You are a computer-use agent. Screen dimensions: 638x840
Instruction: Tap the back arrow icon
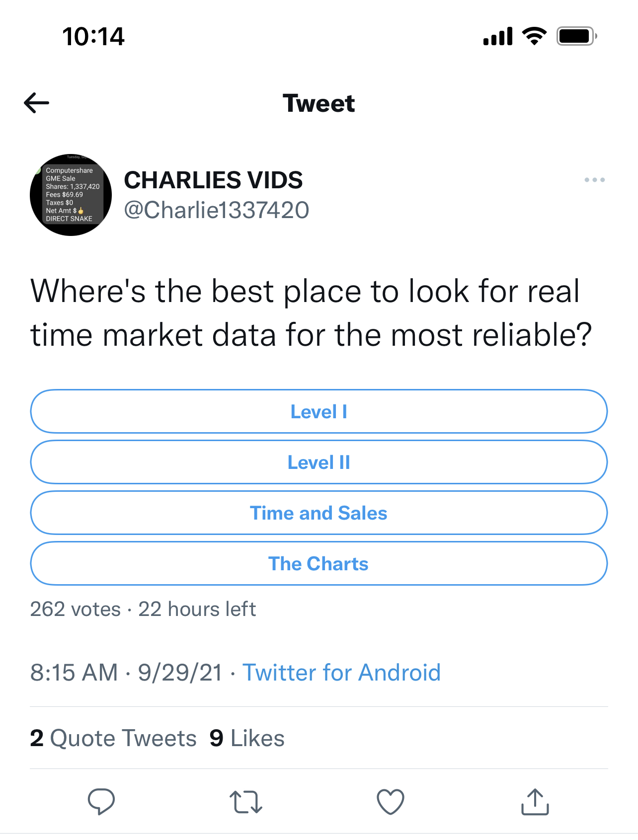(x=37, y=103)
